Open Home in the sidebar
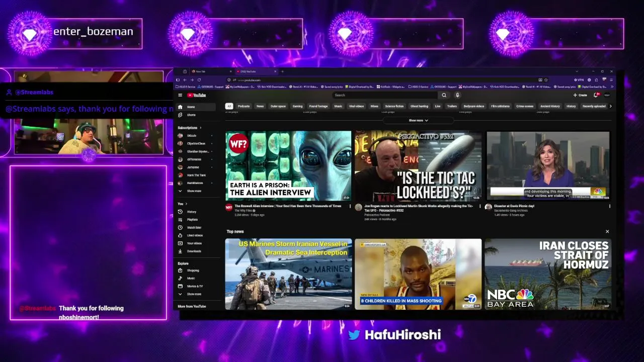The width and height of the screenshot is (644, 362). 196,107
